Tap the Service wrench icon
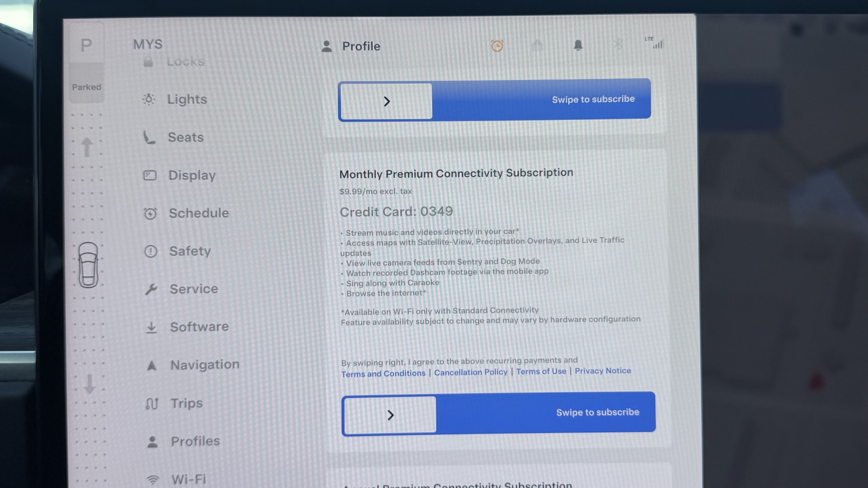This screenshot has width=868, height=488. coord(151,289)
